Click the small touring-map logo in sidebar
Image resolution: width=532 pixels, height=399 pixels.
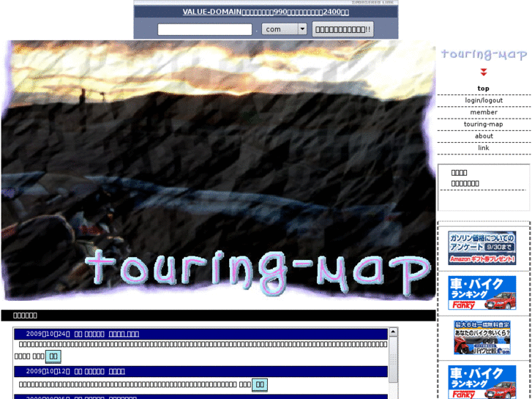pos(484,54)
